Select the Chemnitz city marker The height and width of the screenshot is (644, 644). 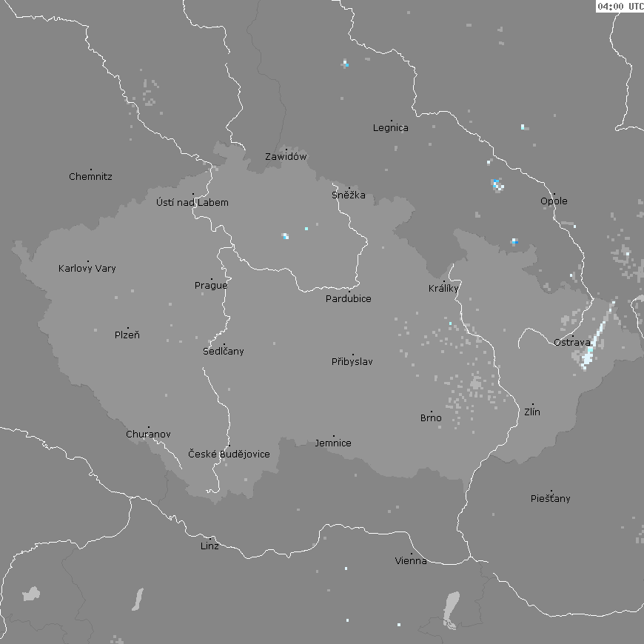pyautogui.click(x=91, y=170)
